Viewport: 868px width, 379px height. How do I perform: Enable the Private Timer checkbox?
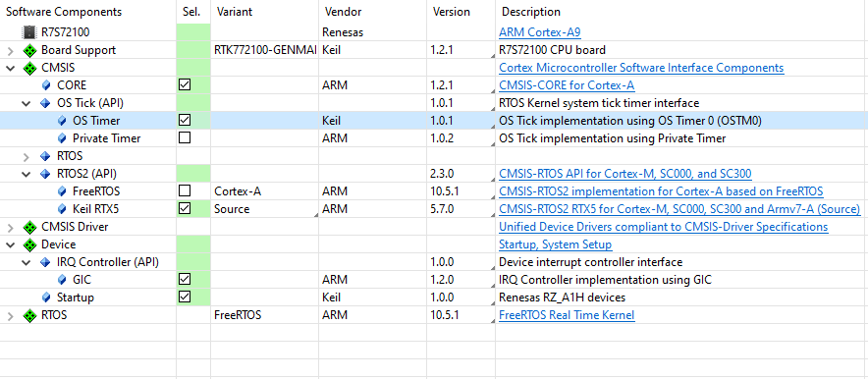click(185, 138)
